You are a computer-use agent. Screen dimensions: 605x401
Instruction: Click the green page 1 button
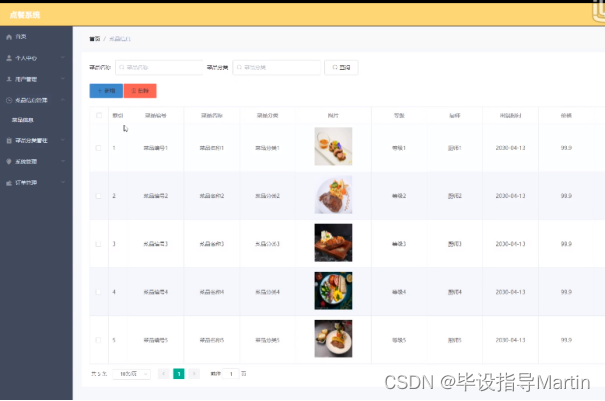[179, 374]
